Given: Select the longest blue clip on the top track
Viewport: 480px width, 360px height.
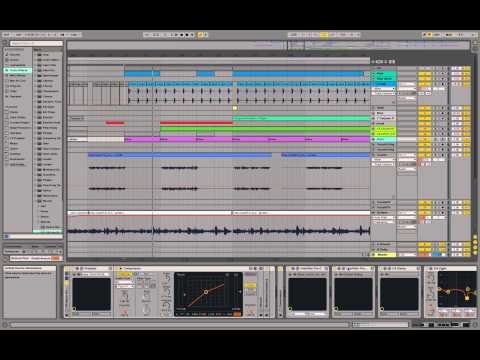Looking at the screenshot, I should click(x=298, y=74).
